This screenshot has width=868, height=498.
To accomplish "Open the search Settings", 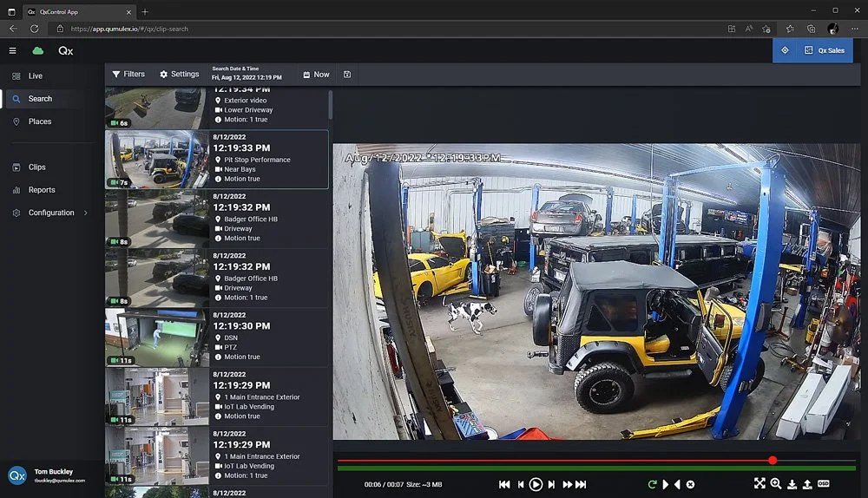I will (x=180, y=74).
